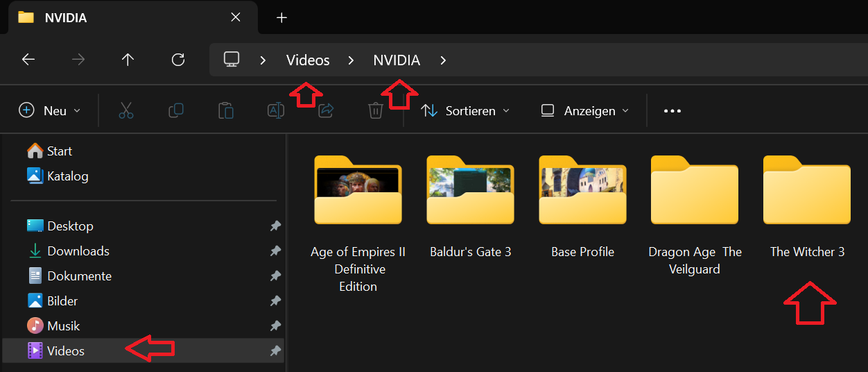This screenshot has width=868, height=372.
Task: Select the Dragon Age The Veilguard folder icon
Action: click(x=695, y=189)
